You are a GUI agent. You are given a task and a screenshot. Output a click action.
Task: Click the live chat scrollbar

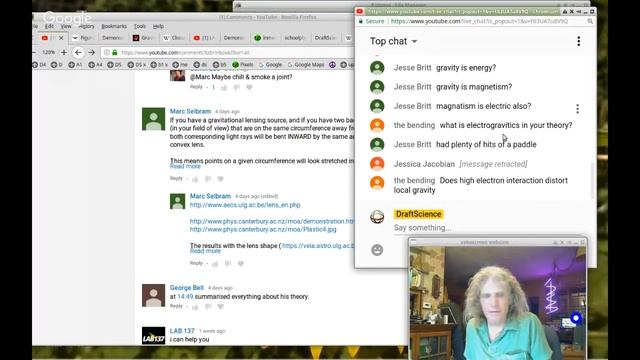click(x=592, y=180)
